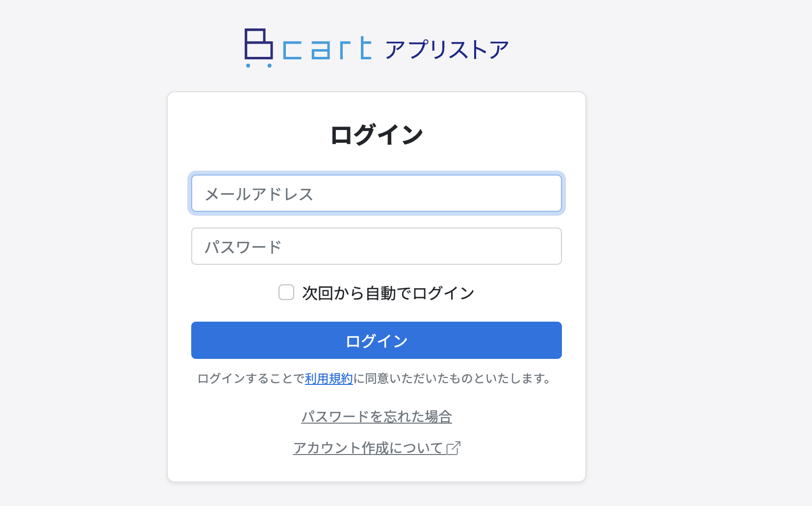
Task: Click the パスワード input field
Action: point(376,246)
